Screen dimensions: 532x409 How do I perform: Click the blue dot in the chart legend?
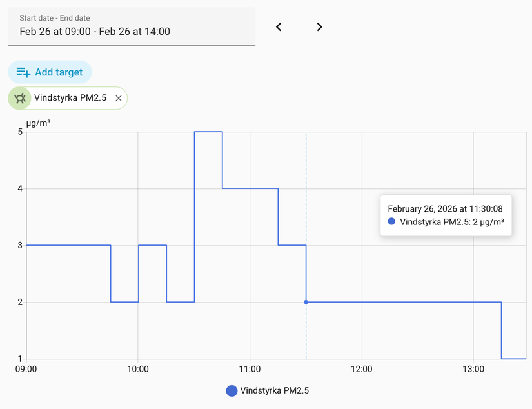point(231,391)
